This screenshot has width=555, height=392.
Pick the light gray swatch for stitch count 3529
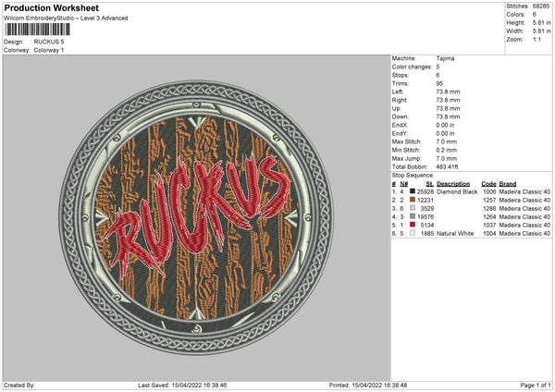tap(411, 208)
